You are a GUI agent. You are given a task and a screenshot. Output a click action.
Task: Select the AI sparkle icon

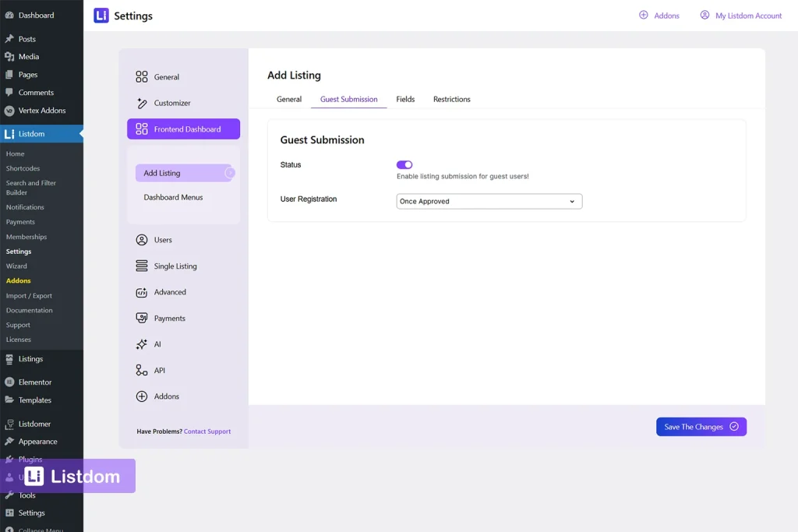(x=143, y=344)
